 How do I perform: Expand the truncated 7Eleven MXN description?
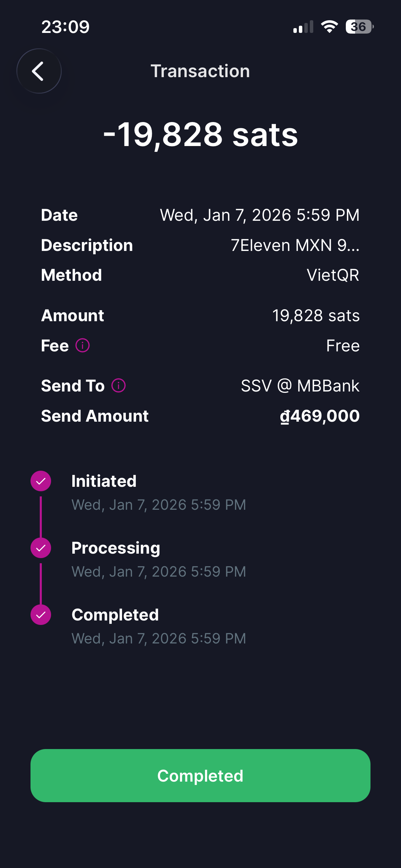[x=295, y=245]
